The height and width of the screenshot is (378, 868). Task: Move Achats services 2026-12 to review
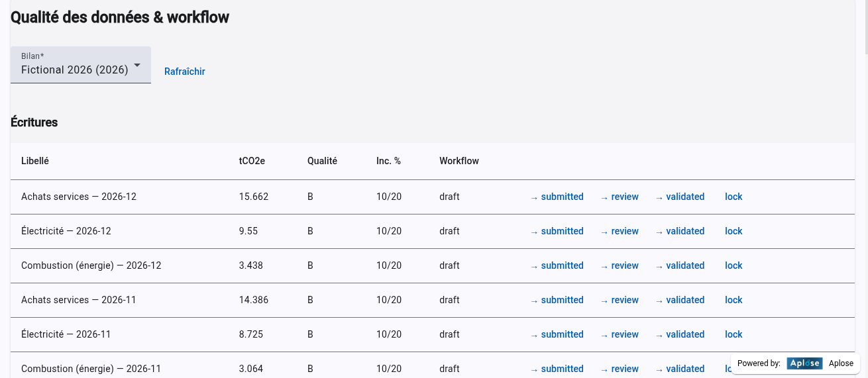pos(620,197)
